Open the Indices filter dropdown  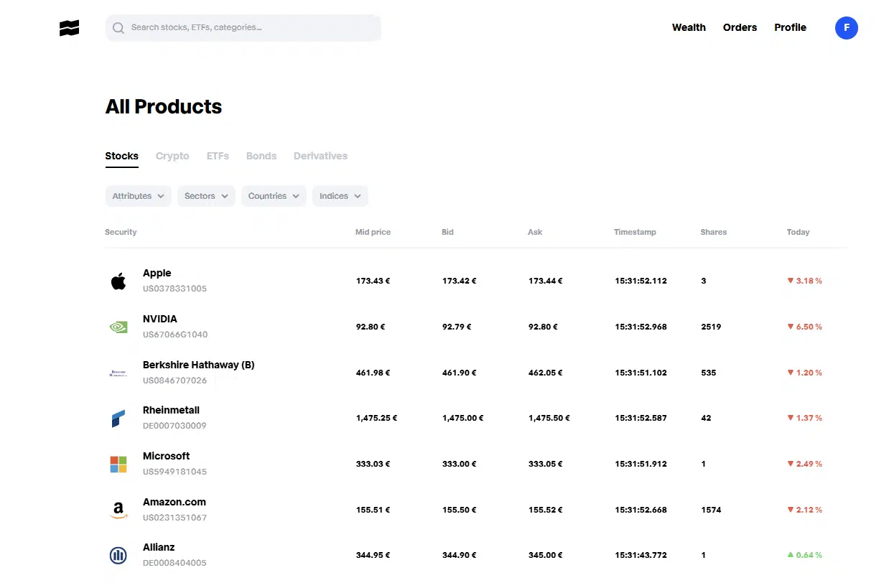[340, 196]
